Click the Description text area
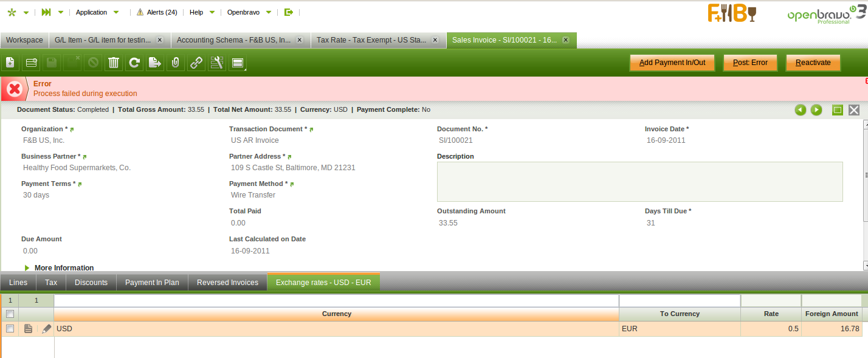868x358 pixels. (x=639, y=182)
